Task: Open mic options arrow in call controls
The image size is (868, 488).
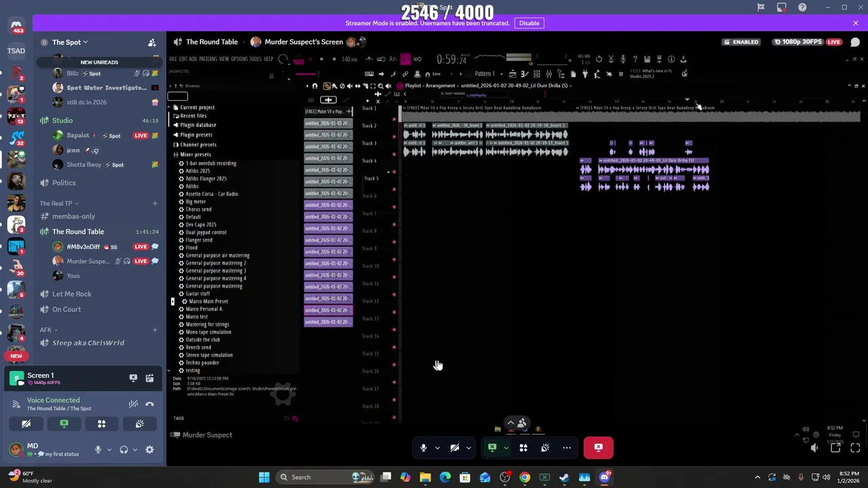Action: pyautogui.click(x=437, y=447)
